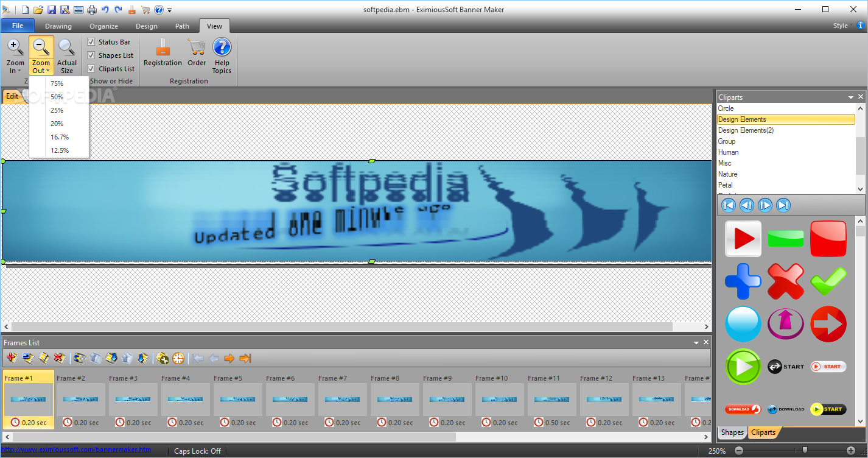The height and width of the screenshot is (458, 868).
Task: Switch to the Drawing ribbon tab
Action: click(x=58, y=26)
